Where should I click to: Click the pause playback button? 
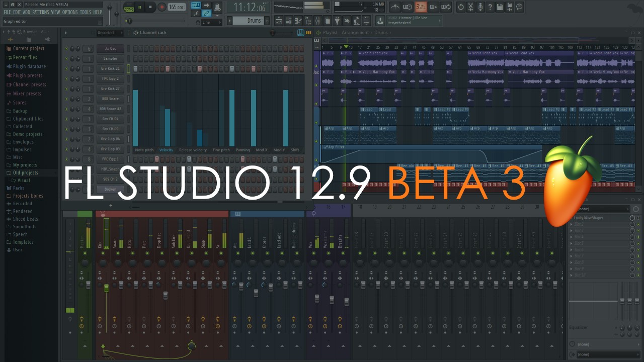pyautogui.click(x=140, y=7)
